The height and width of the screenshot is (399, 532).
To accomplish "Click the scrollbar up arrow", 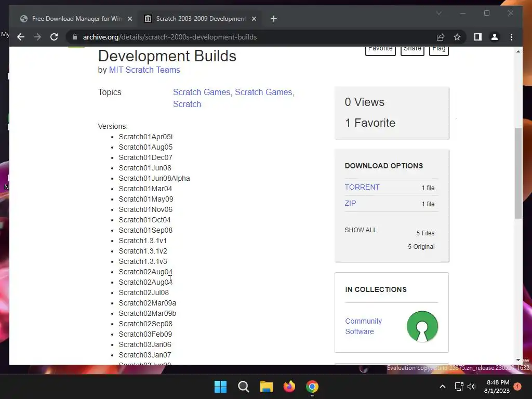I will 518,51.
